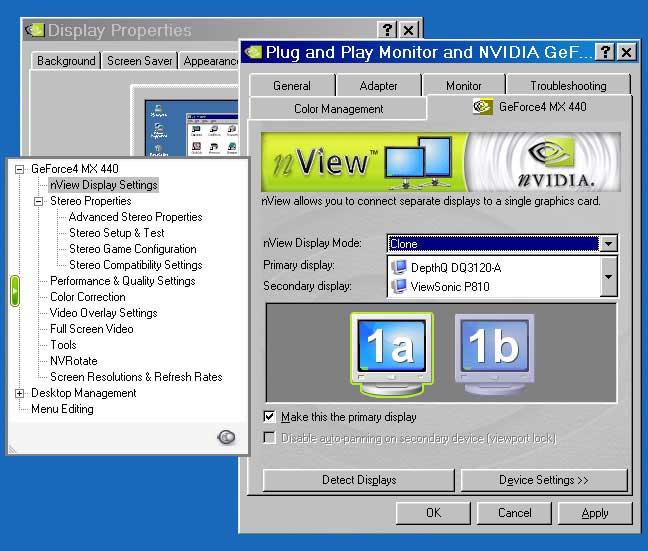Click the help button in Display Properties window
The width and height of the screenshot is (648, 551).
pos(387,30)
